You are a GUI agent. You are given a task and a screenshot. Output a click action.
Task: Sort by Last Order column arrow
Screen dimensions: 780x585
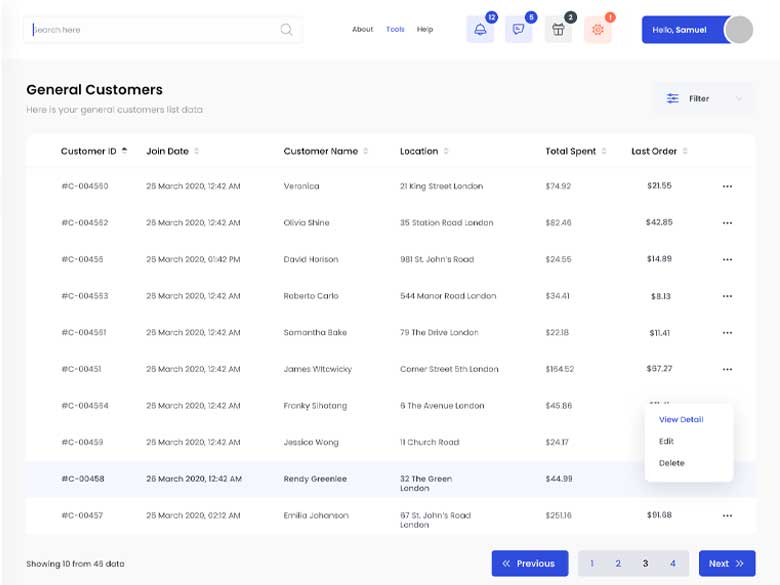(x=685, y=151)
